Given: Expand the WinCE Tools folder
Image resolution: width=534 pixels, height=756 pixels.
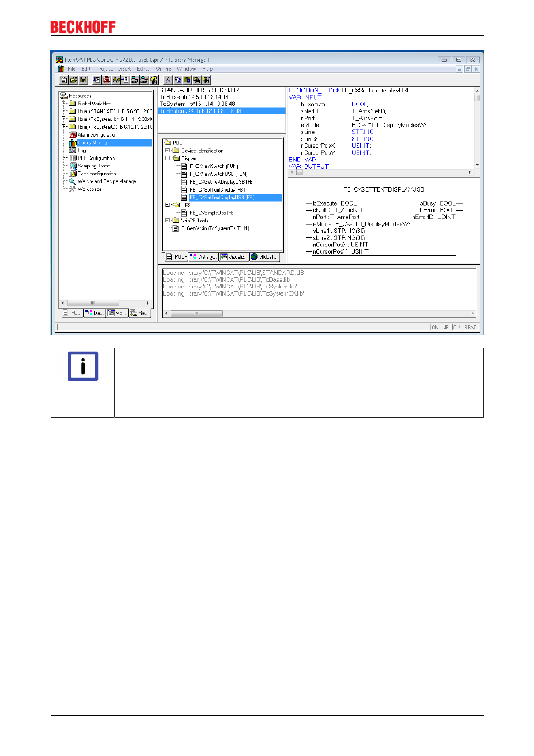Looking at the screenshot, I should coord(167,221).
